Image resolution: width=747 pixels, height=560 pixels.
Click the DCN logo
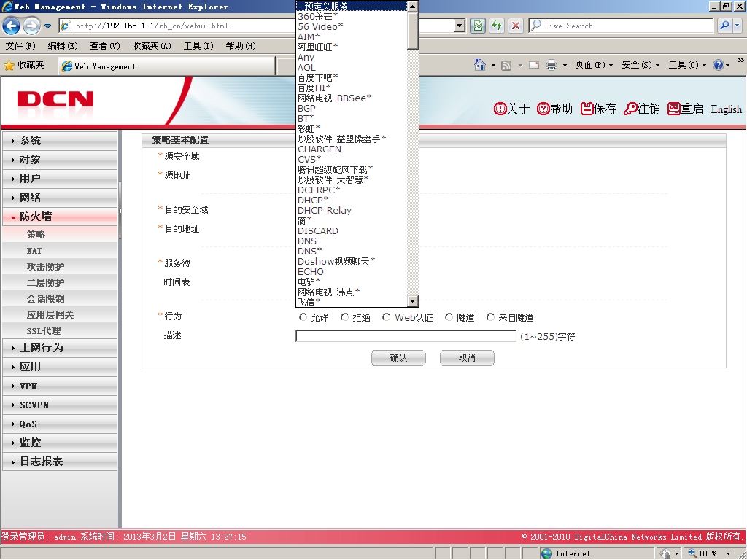[55, 99]
